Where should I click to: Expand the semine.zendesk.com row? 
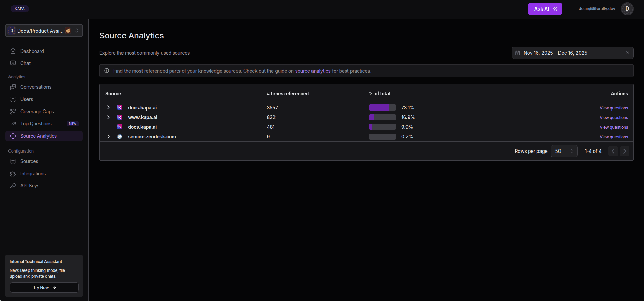(x=108, y=137)
